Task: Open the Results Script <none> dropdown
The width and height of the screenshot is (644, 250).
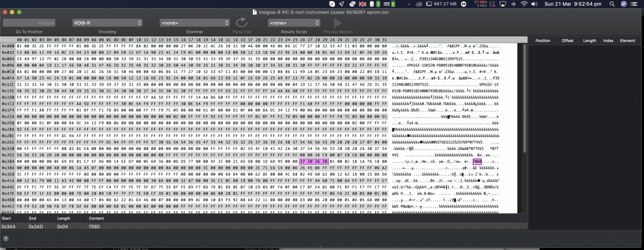Action: click(x=294, y=23)
